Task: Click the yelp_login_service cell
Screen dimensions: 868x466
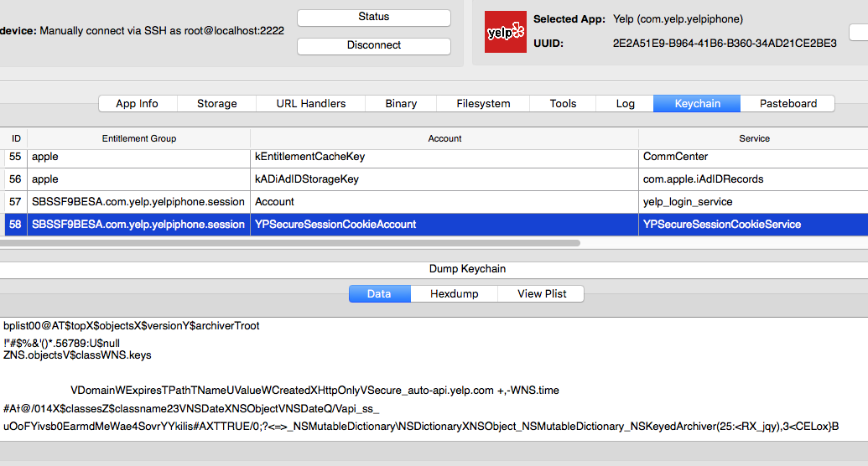Action: [x=753, y=202]
